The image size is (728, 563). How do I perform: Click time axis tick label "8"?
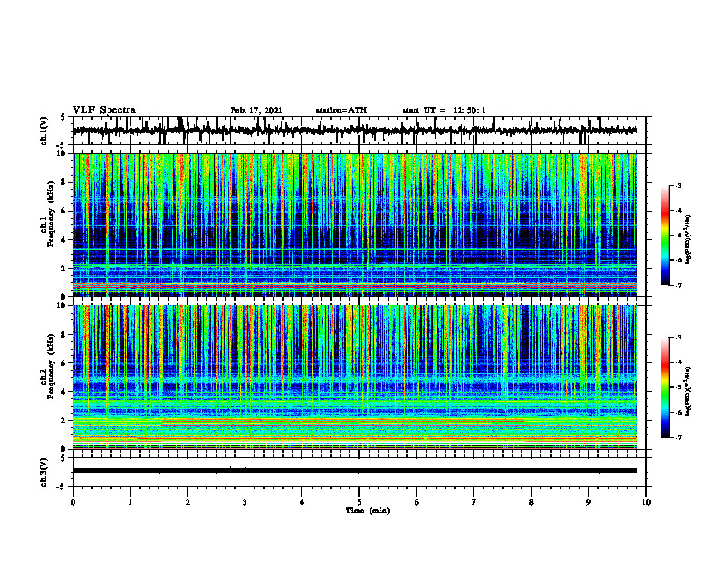(x=531, y=502)
